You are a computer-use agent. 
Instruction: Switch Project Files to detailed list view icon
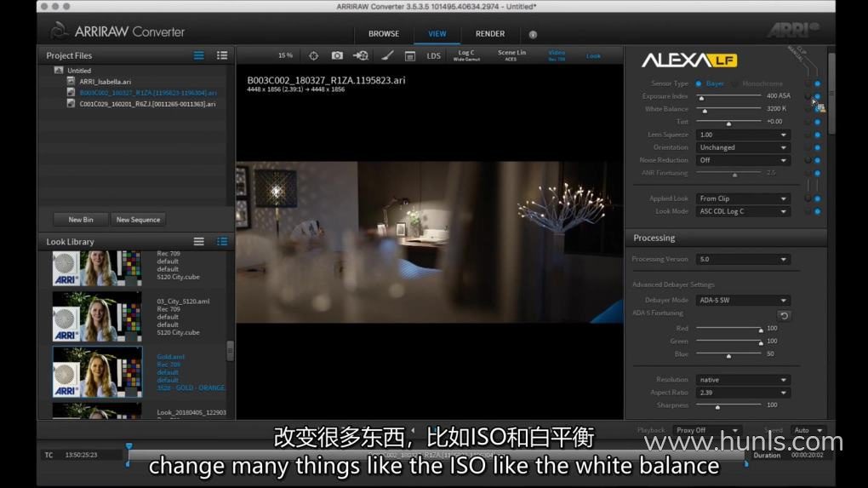point(222,55)
